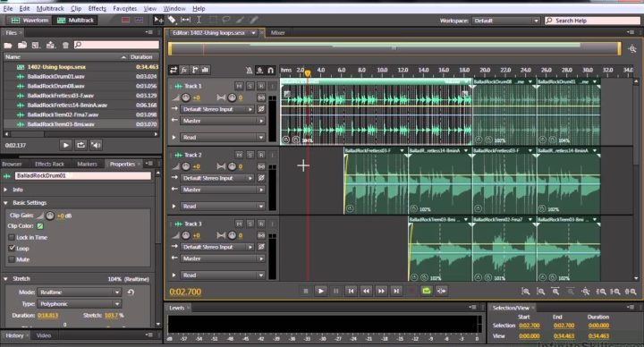
Task: Click the Rewind transport button
Action: click(x=366, y=292)
